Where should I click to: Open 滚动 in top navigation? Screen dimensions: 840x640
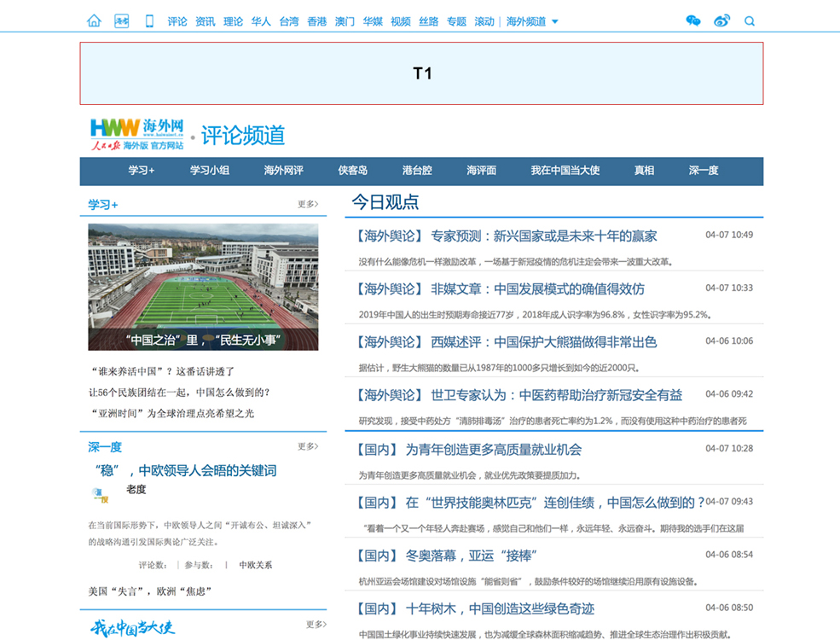[484, 21]
